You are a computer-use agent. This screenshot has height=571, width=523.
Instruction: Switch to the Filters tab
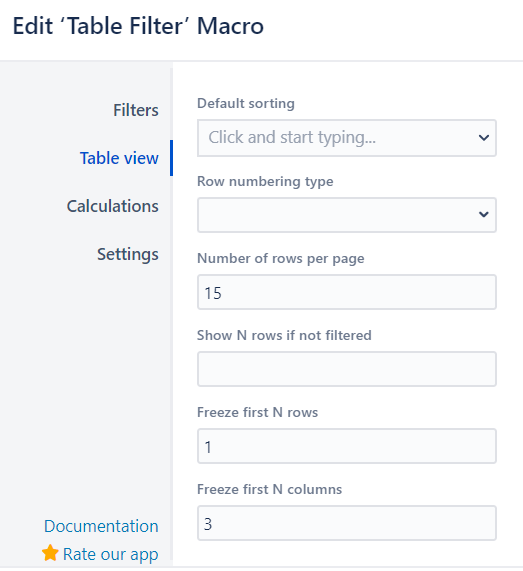point(136,110)
